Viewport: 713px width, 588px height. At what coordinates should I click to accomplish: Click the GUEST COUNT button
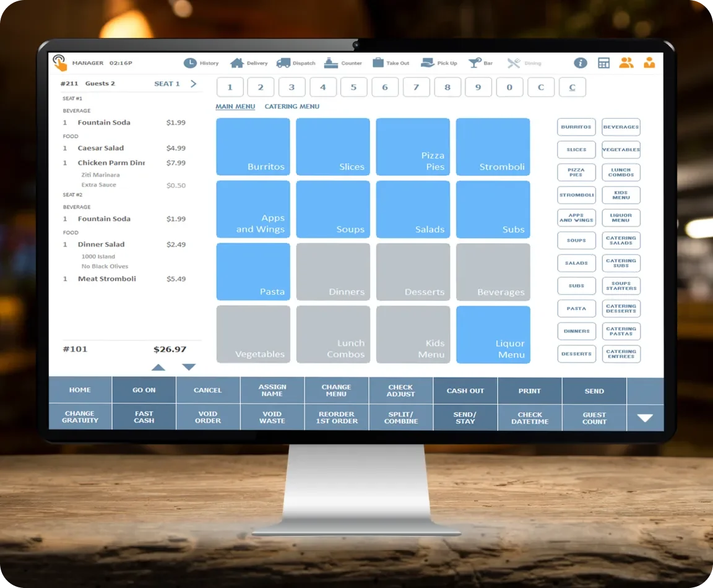coord(594,418)
